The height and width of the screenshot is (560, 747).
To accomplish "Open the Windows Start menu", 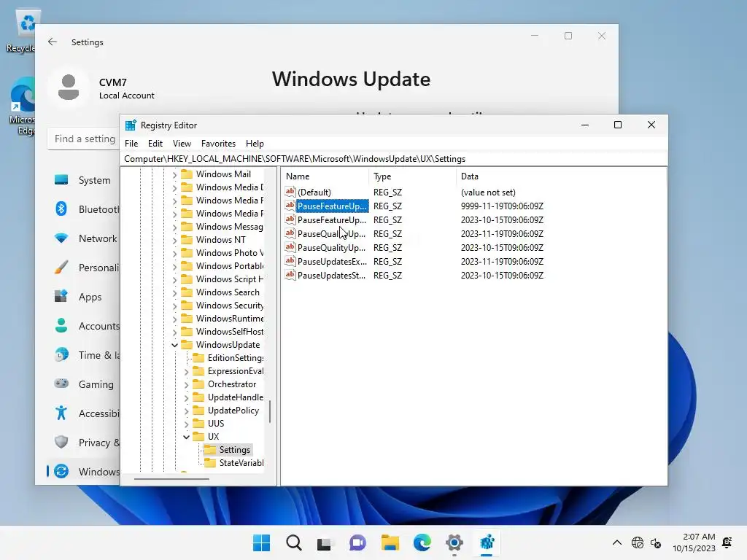I will (261, 542).
